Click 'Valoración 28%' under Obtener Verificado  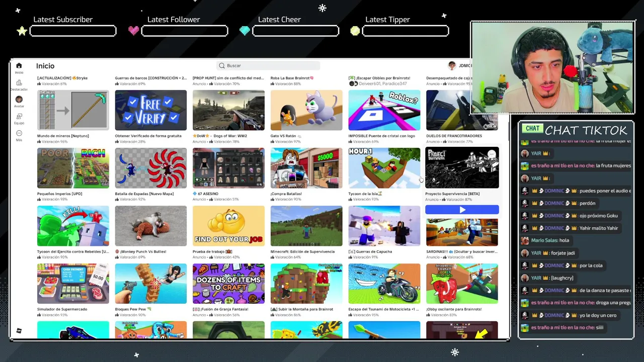click(130, 142)
